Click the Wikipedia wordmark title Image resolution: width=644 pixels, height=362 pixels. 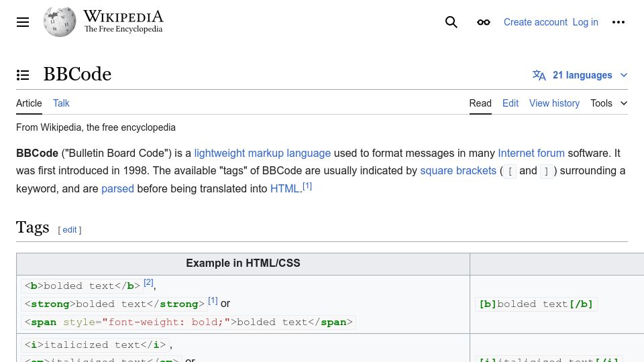coord(123,16)
